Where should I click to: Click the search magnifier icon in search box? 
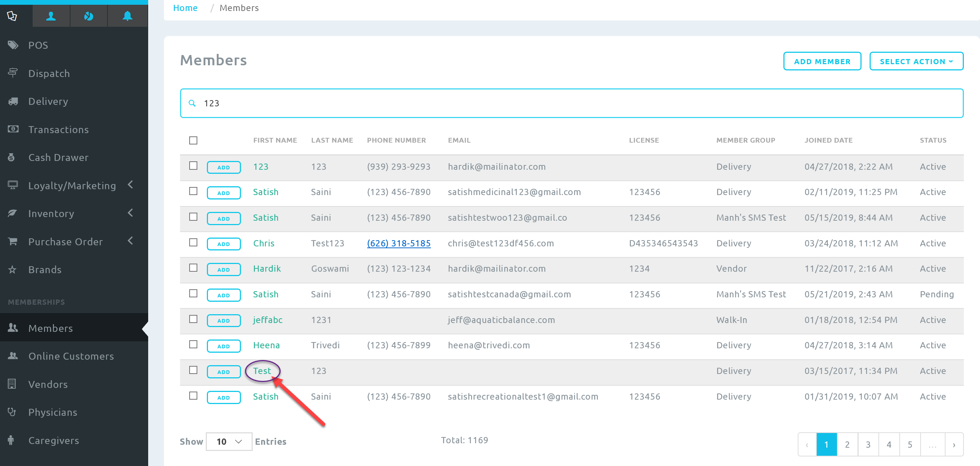pos(192,103)
